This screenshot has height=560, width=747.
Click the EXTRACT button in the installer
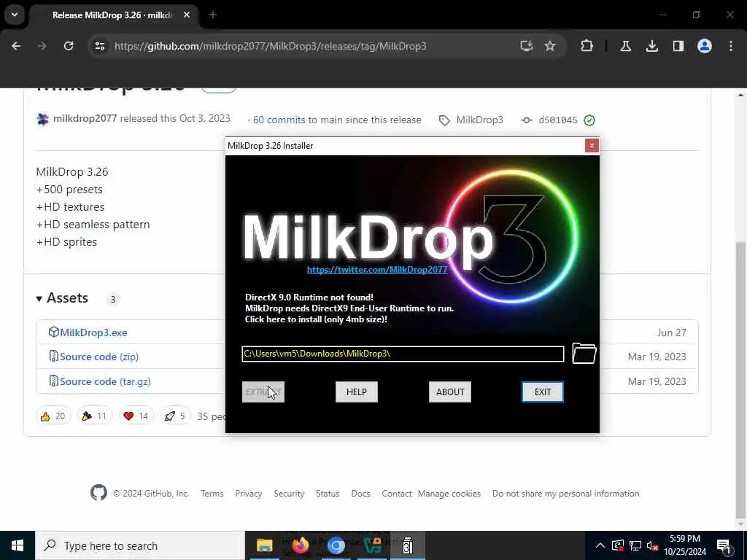[x=263, y=392]
